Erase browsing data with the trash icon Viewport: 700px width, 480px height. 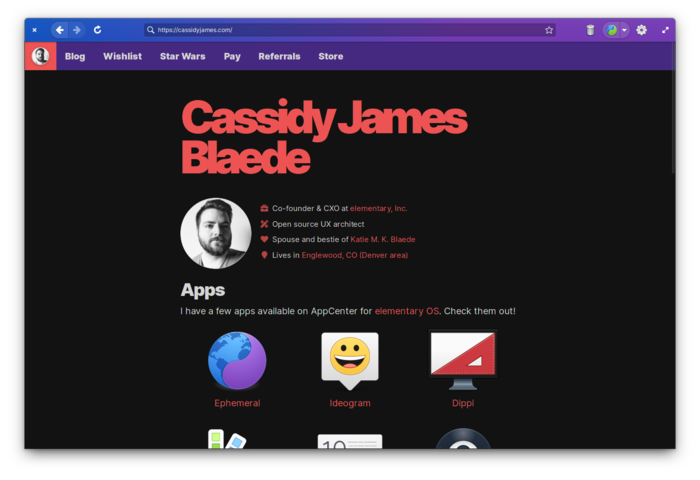coord(590,30)
